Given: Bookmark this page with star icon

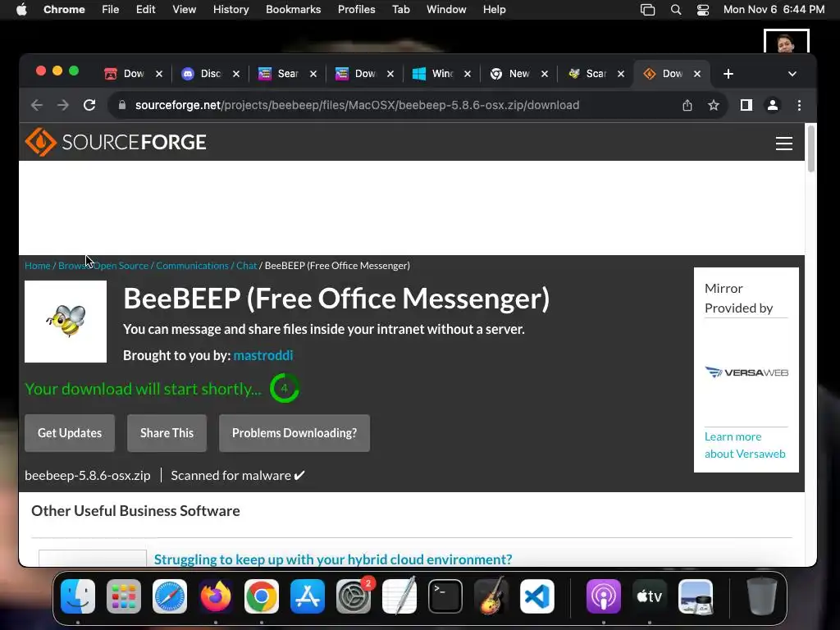Looking at the screenshot, I should [713, 105].
